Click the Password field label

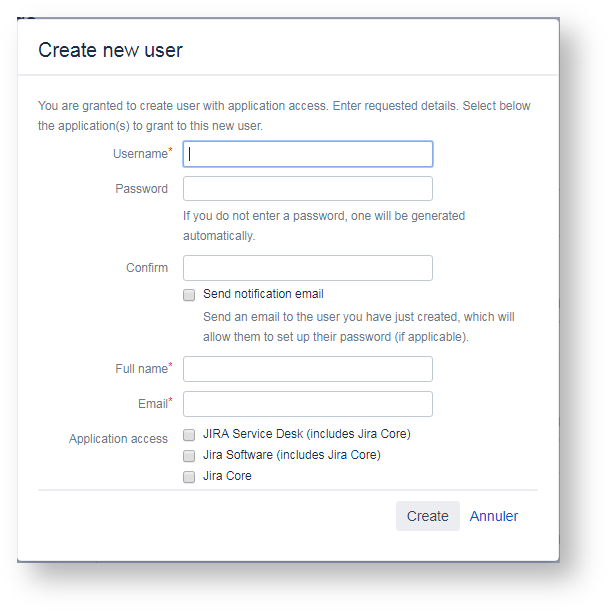click(x=142, y=189)
